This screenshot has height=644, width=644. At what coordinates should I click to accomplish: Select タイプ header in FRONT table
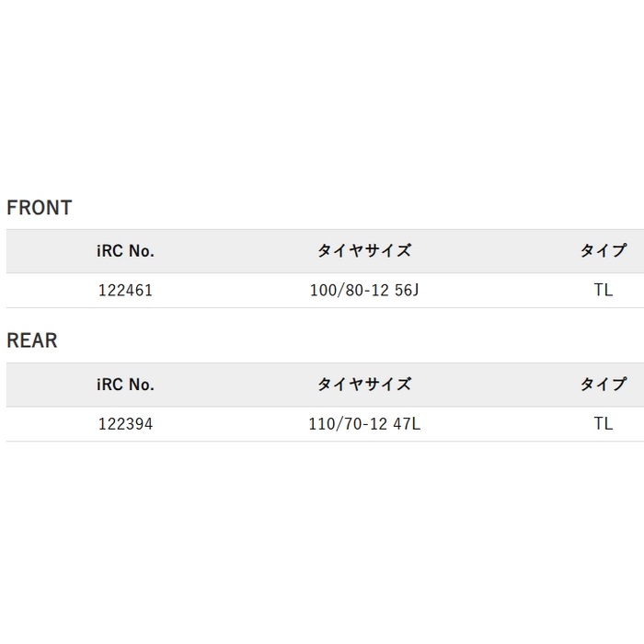point(603,251)
